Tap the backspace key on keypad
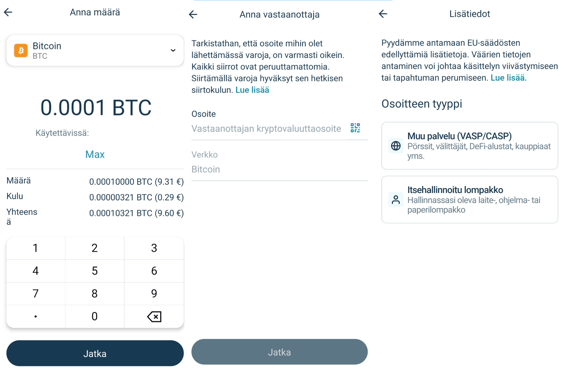This screenshot has width=565, height=370. point(154,317)
